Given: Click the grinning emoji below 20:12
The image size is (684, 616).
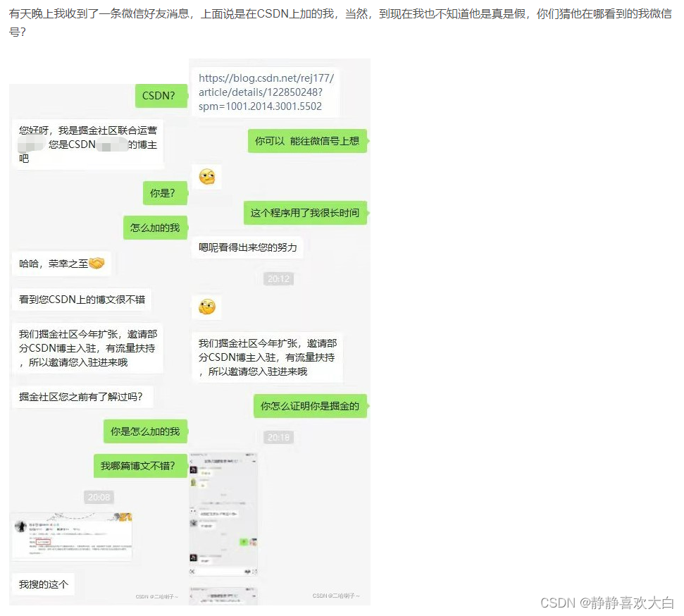Looking at the screenshot, I should pos(207,307).
